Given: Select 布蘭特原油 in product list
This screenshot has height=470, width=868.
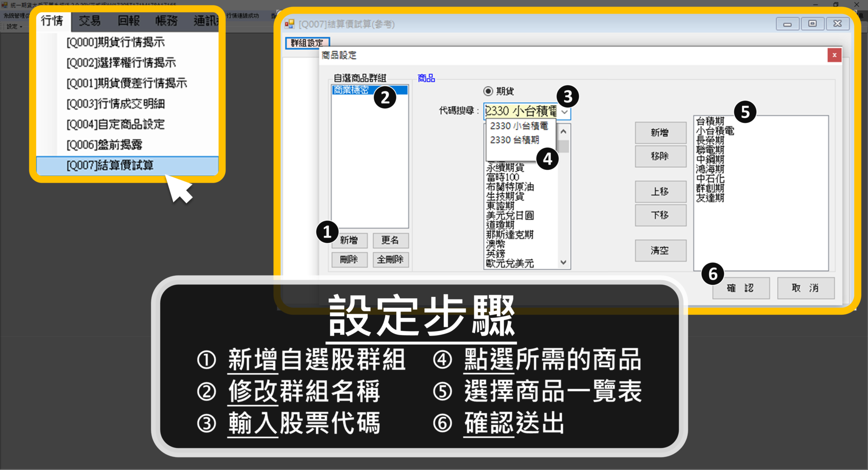Looking at the screenshot, I should pyautogui.click(x=510, y=187).
